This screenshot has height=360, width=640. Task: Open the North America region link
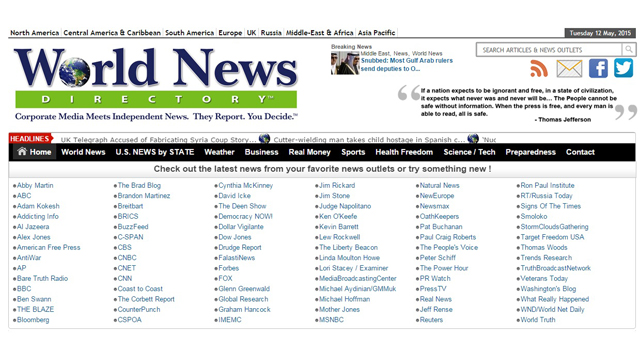tap(35, 33)
